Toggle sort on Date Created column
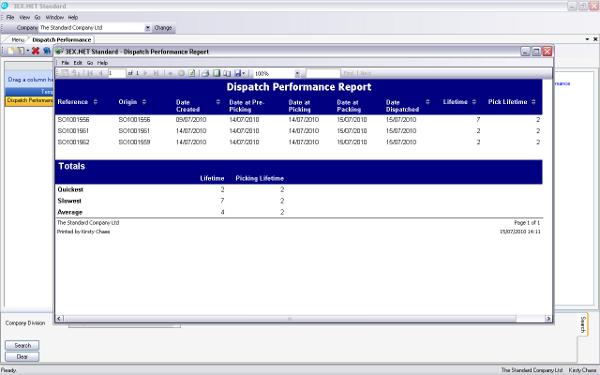Image resolution: width=600 pixels, height=375 pixels. click(218, 102)
